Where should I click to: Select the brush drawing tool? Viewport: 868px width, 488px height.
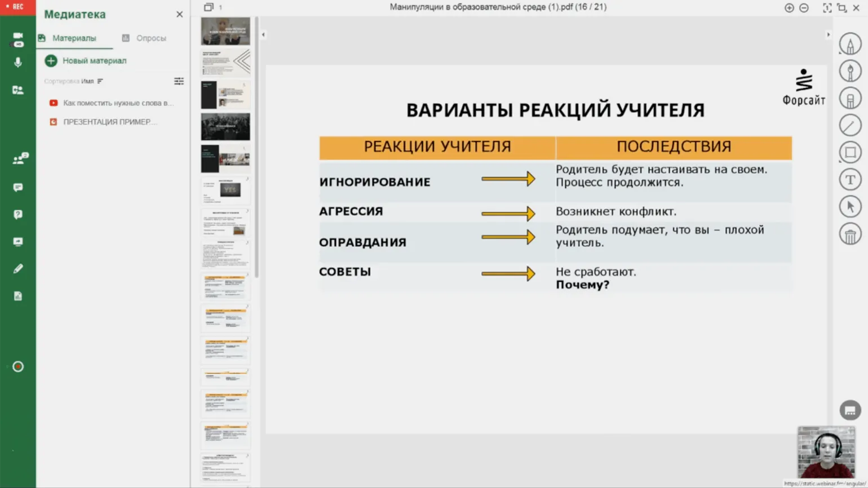click(x=850, y=72)
